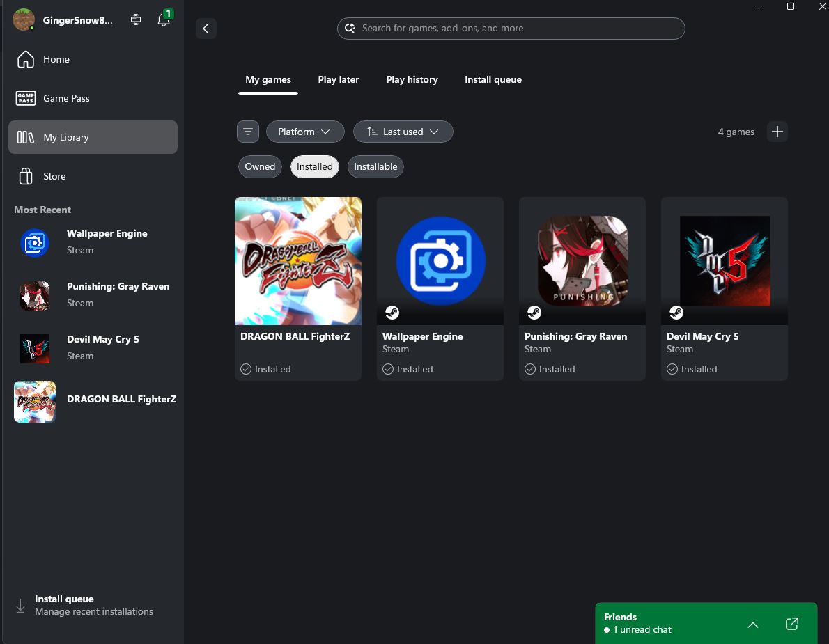Click DRAGON BALL FighterZ sidebar thumbnail
The width and height of the screenshot is (829, 644).
click(x=35, y=402)
